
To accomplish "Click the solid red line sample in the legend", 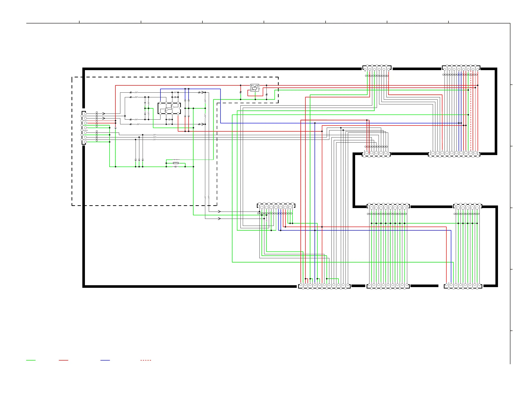I will [x=63, y=360].
